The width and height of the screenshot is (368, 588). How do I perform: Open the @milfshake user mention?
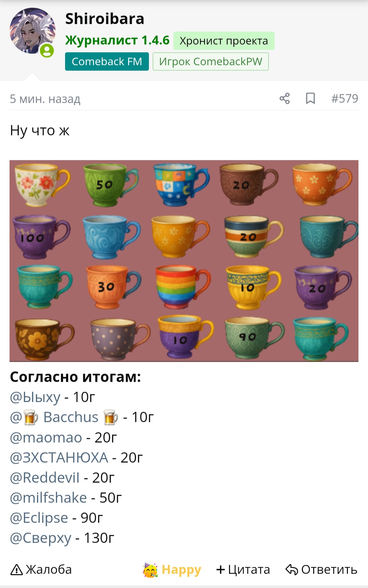[48, 497]
